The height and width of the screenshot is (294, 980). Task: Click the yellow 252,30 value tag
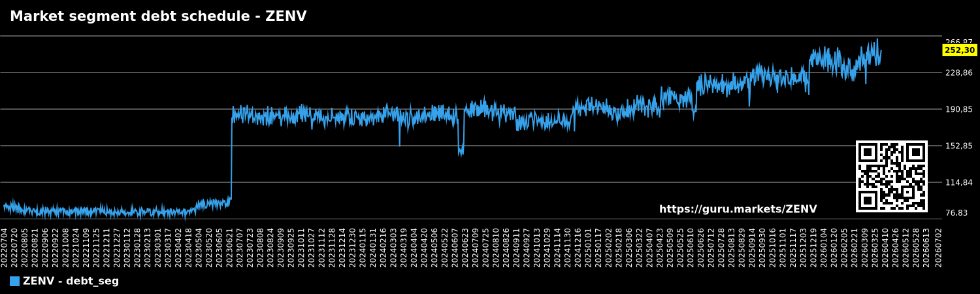click(959, 50)
